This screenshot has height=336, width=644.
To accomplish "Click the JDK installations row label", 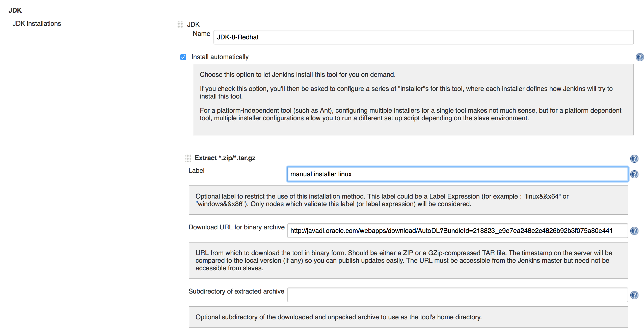I will tap(37, 23).
